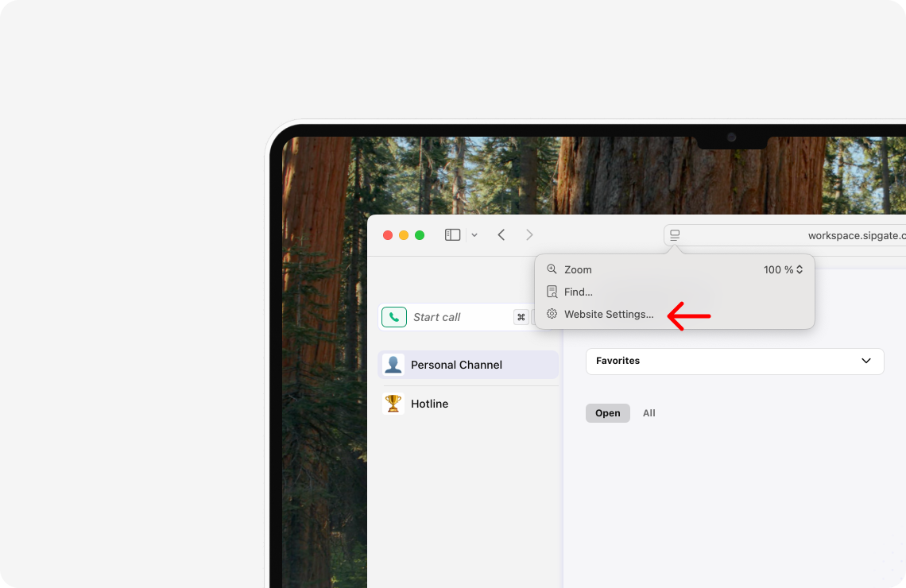Screen dimensions: 906x588
Task: Click the green phone call icon
Action: [394, 317]
